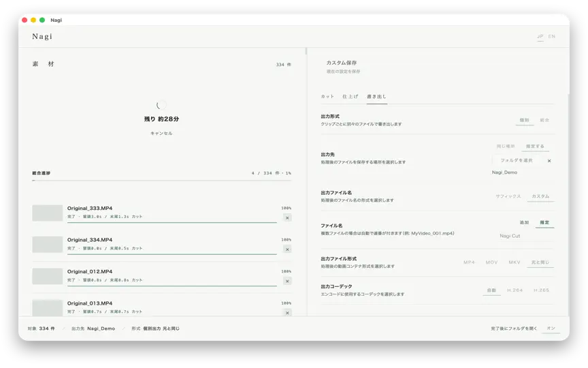
Task: Click the loading spinner above 残り 約28分
Action: 161,105
